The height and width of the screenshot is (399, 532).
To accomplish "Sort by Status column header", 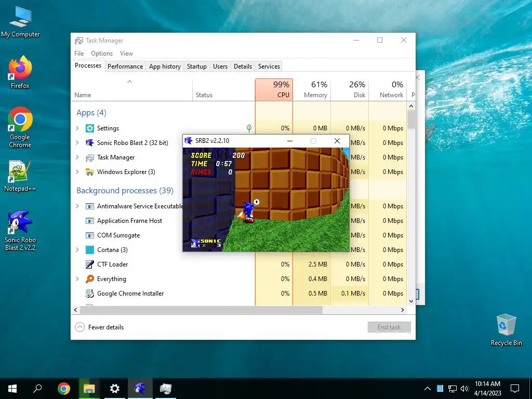I will coord(223,89).
